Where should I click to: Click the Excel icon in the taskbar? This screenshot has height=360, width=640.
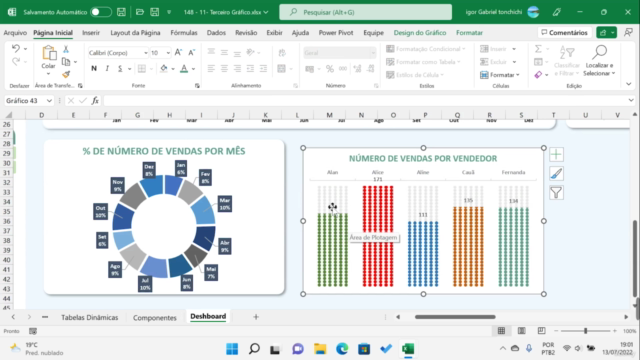point(408,349)
